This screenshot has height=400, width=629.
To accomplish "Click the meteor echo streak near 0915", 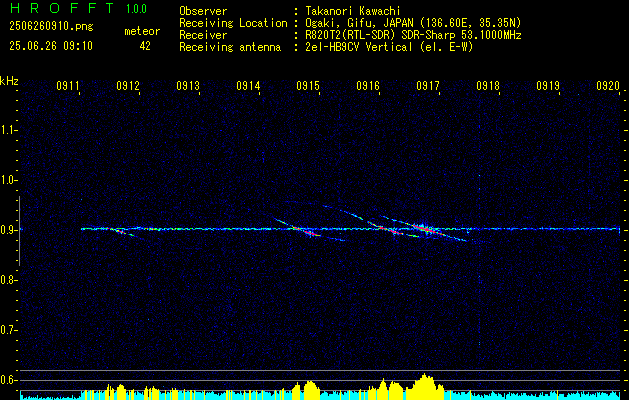I will [x=307, y=231].
